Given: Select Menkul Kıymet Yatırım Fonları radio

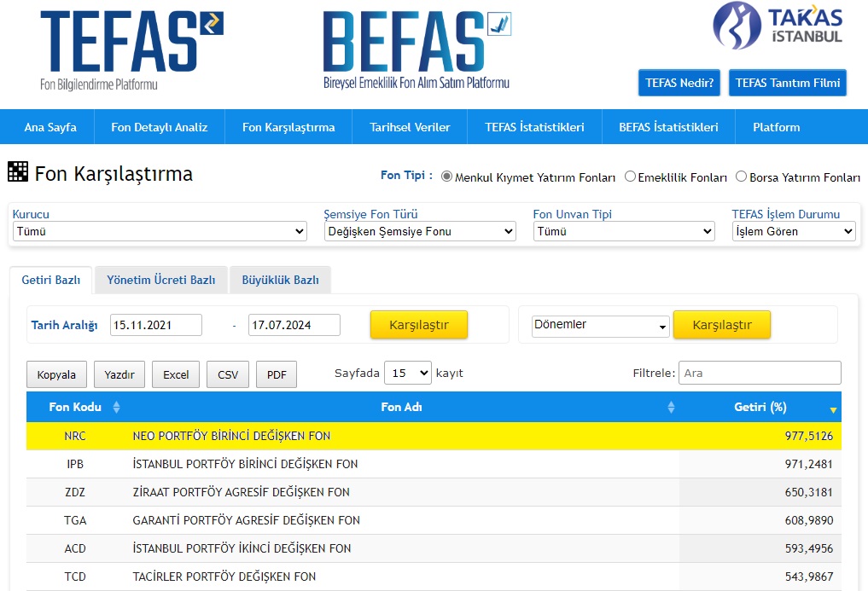Looking at the screenshot, I should coord(446,177).
